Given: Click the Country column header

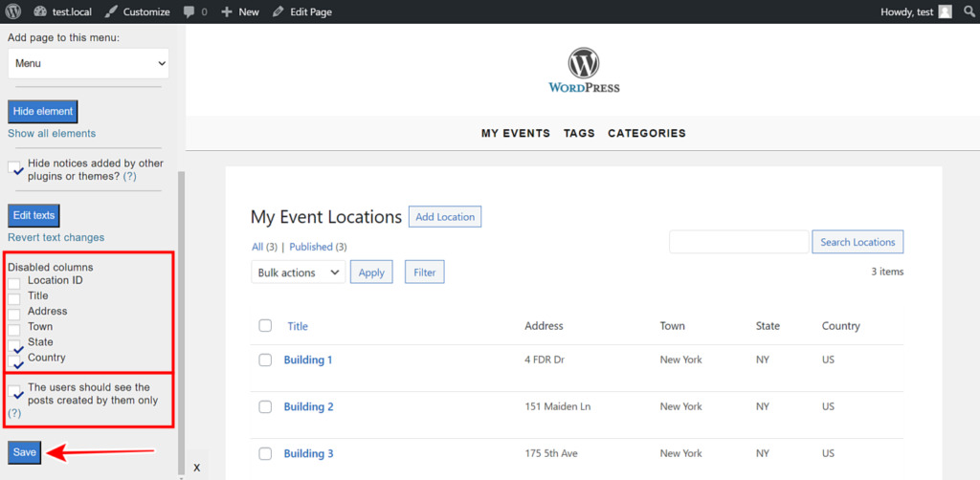Looking at the screenshot, I should point(840,326).
